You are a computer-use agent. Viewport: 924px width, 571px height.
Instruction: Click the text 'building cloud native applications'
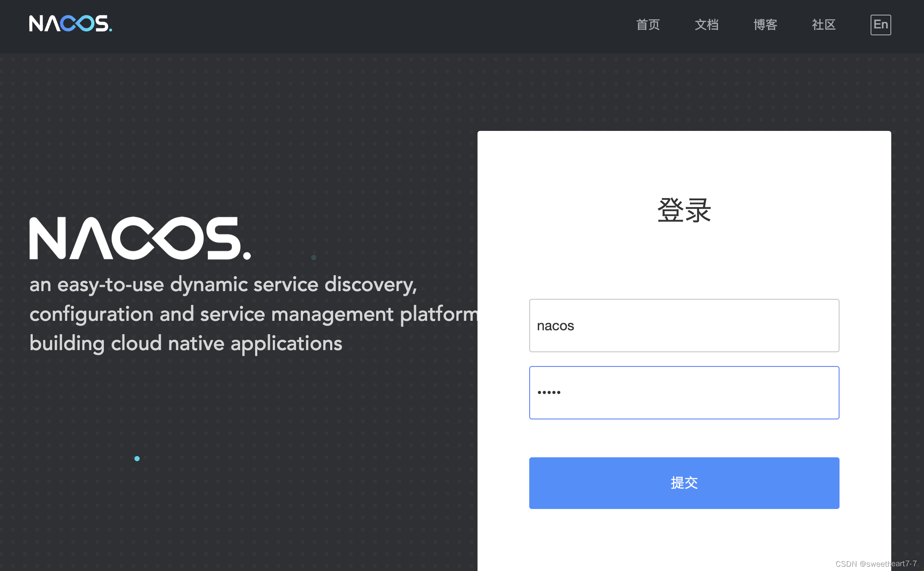coord(186,344)
